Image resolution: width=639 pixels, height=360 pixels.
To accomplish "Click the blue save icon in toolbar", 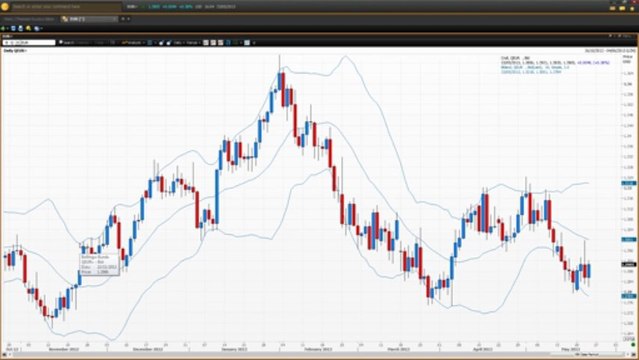I will tap(13, 29).
